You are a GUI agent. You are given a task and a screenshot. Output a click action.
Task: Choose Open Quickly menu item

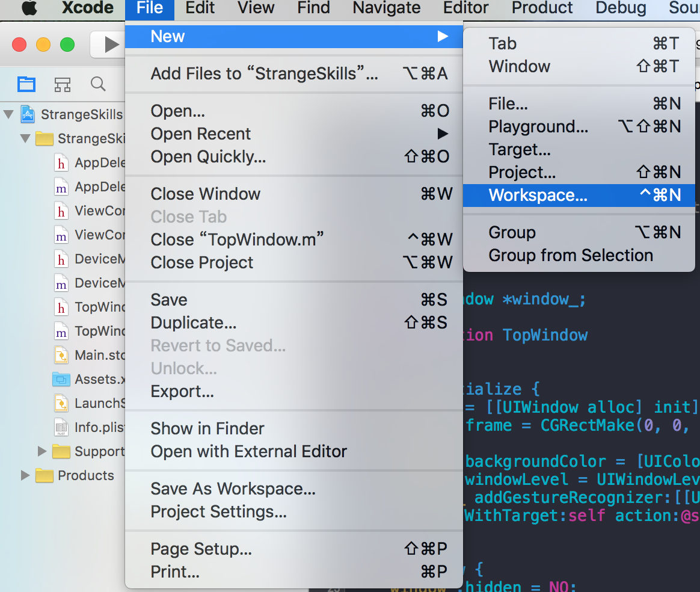(x=293, y=156)
